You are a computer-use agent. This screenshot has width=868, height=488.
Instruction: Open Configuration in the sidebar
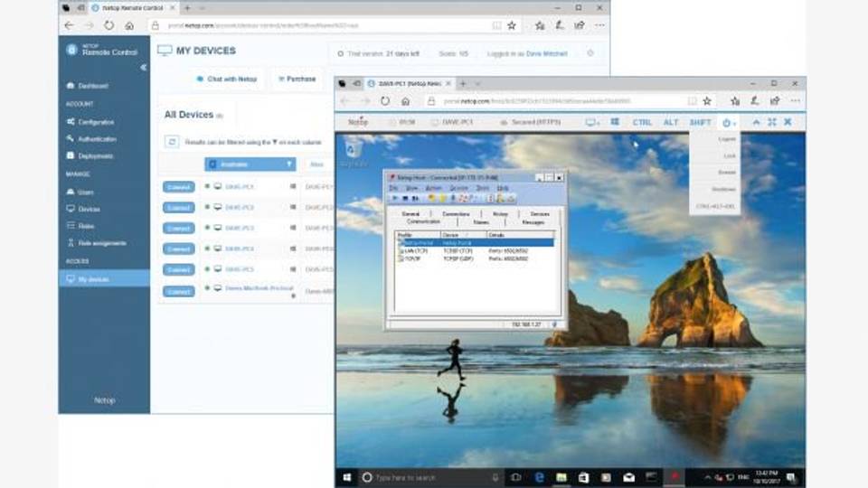[x=95, y=122]
